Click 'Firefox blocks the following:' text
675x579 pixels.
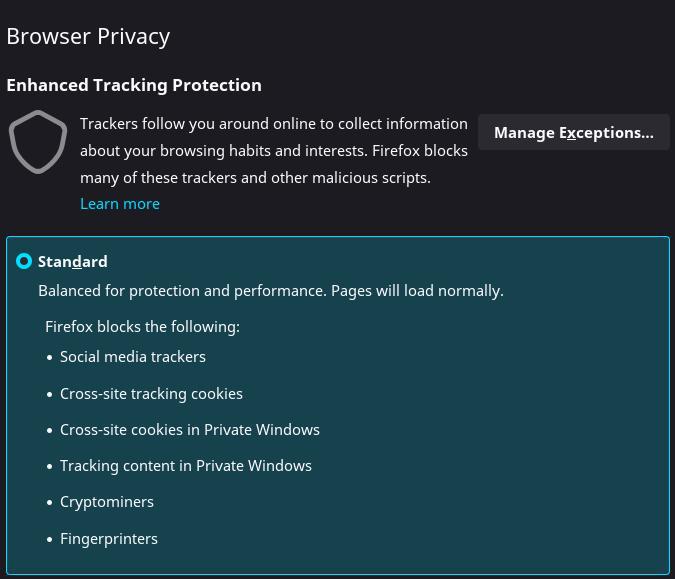pos(142,326)
